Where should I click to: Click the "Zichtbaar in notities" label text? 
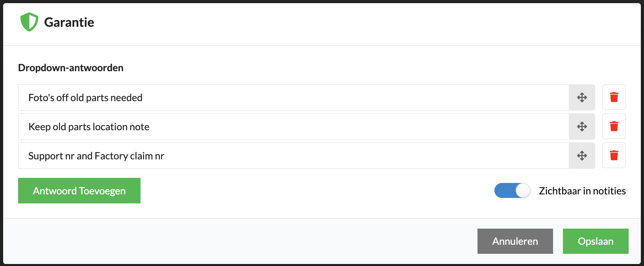[582, 191]
